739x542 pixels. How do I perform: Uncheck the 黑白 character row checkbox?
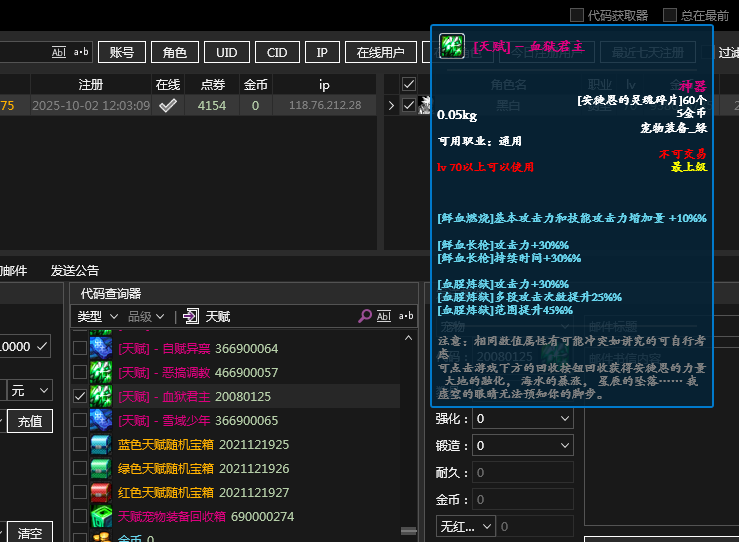[x=409, y=105]
